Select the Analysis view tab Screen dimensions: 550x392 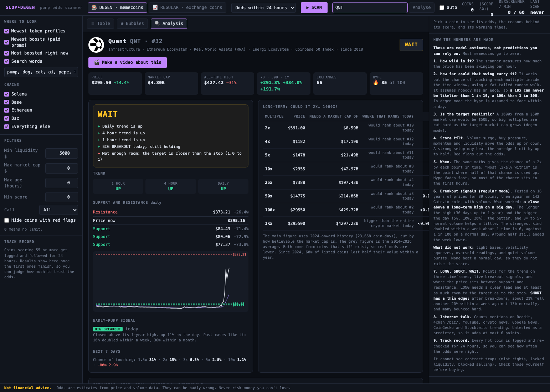pyautogui.click(x=169, y=24)
